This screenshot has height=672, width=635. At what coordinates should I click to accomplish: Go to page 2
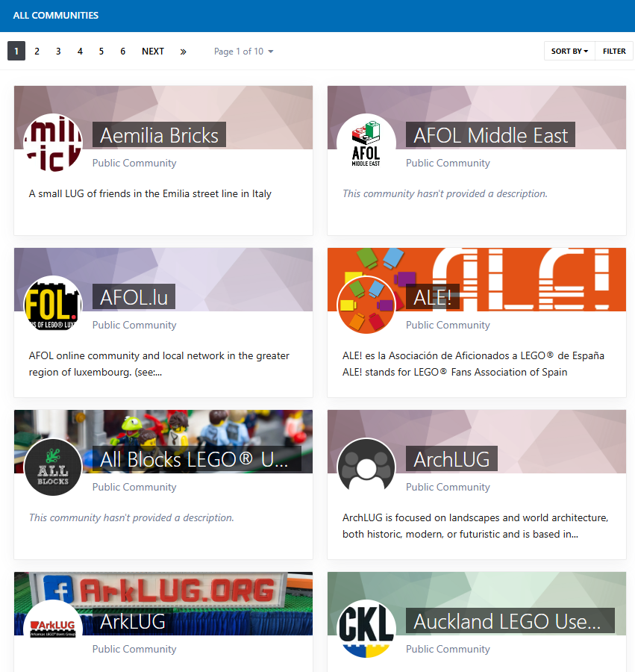(x=37, y=52)
